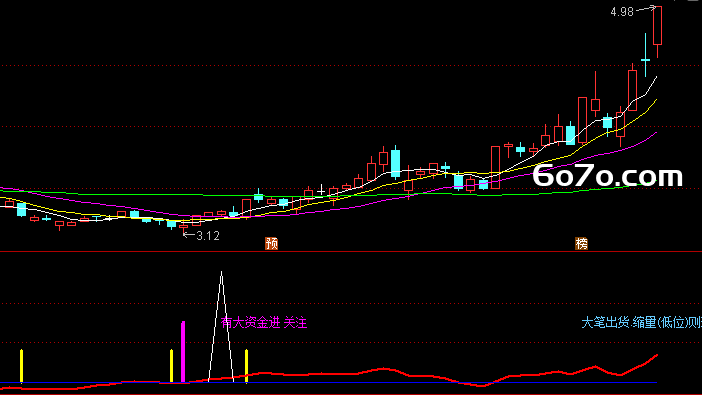This screenshot has height=395, width=702.
Task: Click the orange 预 marker icon
Action: click(x=271, y=244)
